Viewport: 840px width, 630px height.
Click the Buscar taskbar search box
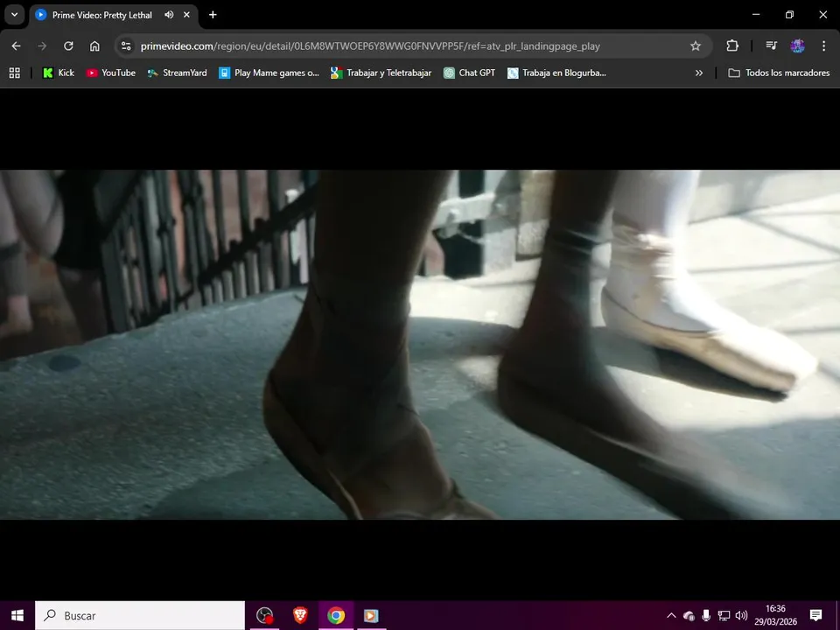[140, 615]
